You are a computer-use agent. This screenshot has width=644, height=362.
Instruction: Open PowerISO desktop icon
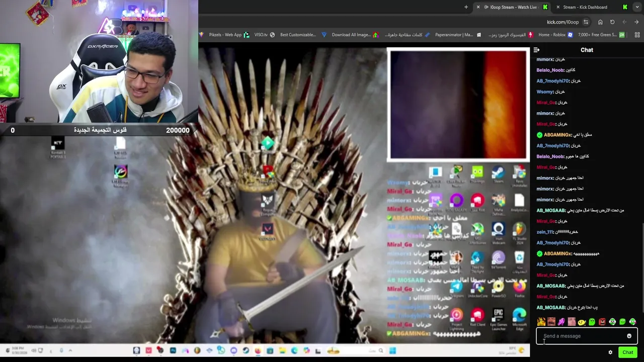[498, 288]
